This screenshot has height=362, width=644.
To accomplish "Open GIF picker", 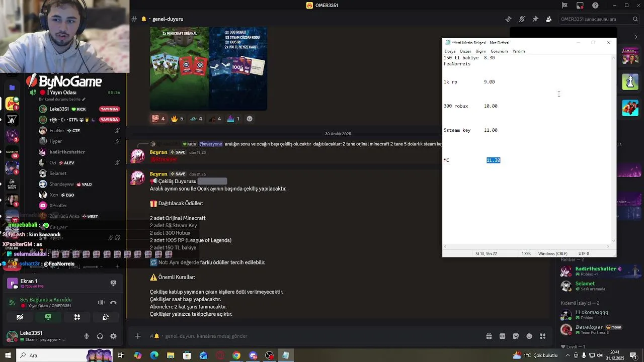I will pyautogui.click(x=502, y=336).
